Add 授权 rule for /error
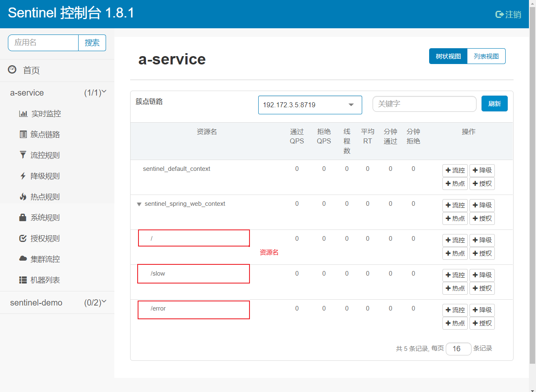This screenshot has height=392, width=536. coord(482,323)
